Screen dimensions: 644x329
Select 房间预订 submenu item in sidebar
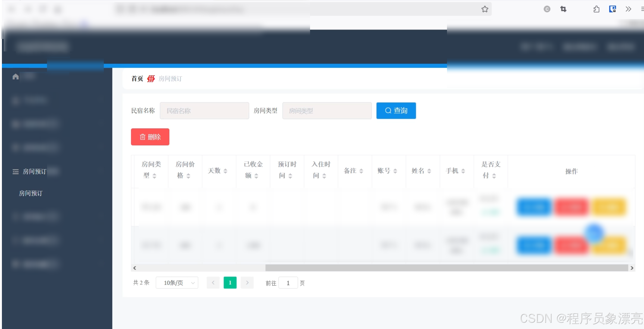(x=31, y=193)
